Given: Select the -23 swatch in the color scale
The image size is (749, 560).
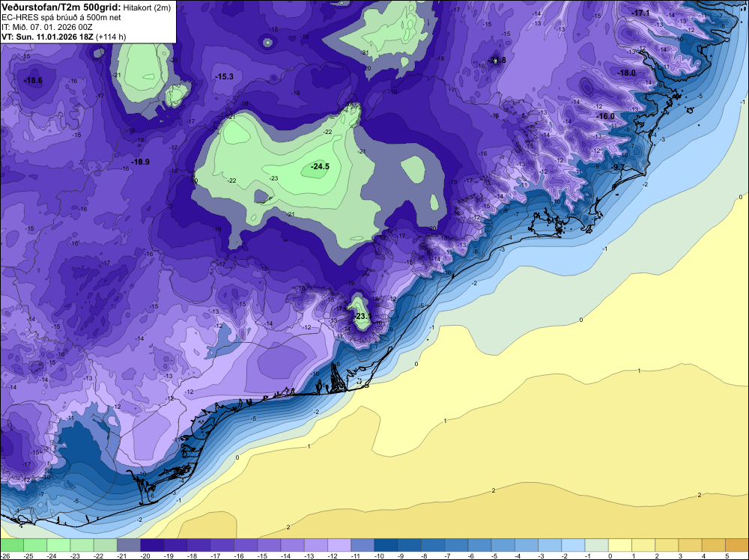Looking at the screenshot, I should (82, 545).
